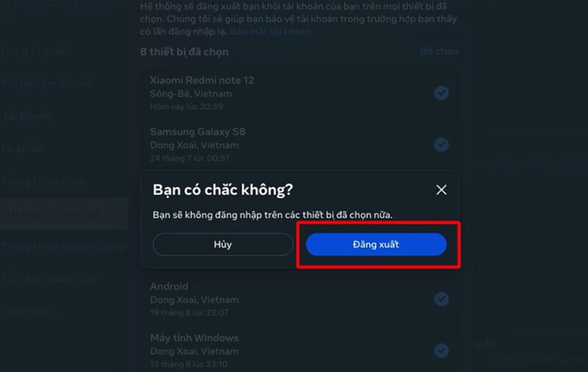588x372 pixels.
Task: Click the Xiaomi Redmi note 12 device row
Action: [x=299, y=93]
